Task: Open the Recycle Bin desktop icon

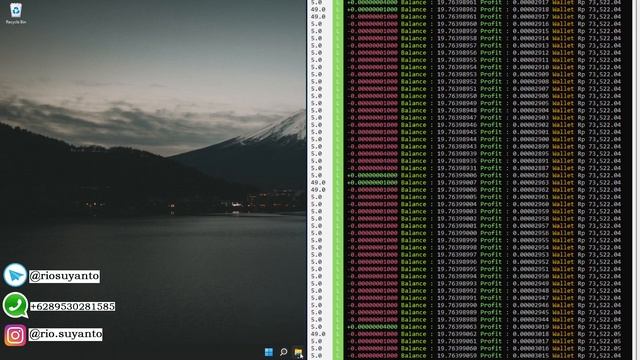Action: 16,13
